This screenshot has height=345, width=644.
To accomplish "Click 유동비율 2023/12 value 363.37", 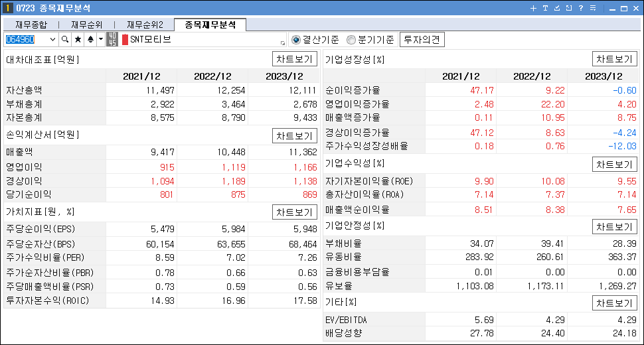I will click(622, 257).
